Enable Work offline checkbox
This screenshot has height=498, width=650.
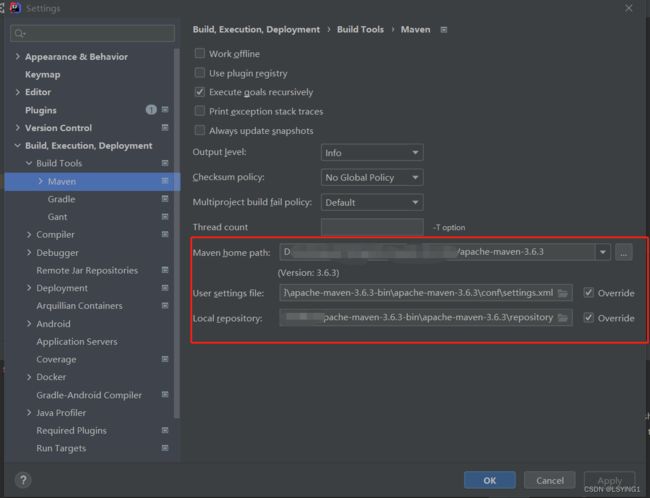200,53
